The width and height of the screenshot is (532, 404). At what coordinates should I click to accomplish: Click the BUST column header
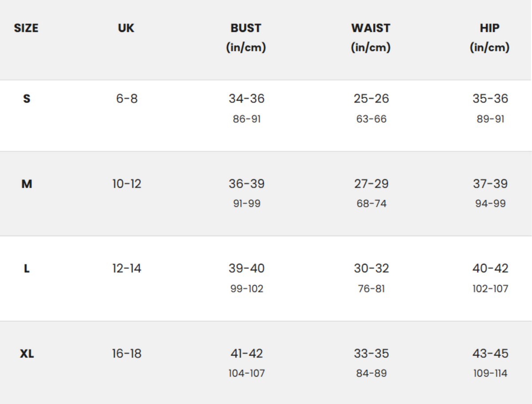(246, 28)
